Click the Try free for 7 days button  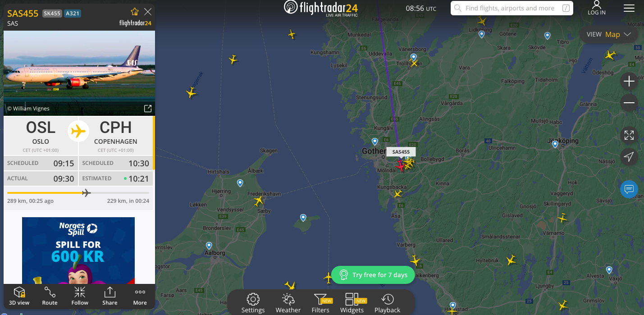click(373, 275)
